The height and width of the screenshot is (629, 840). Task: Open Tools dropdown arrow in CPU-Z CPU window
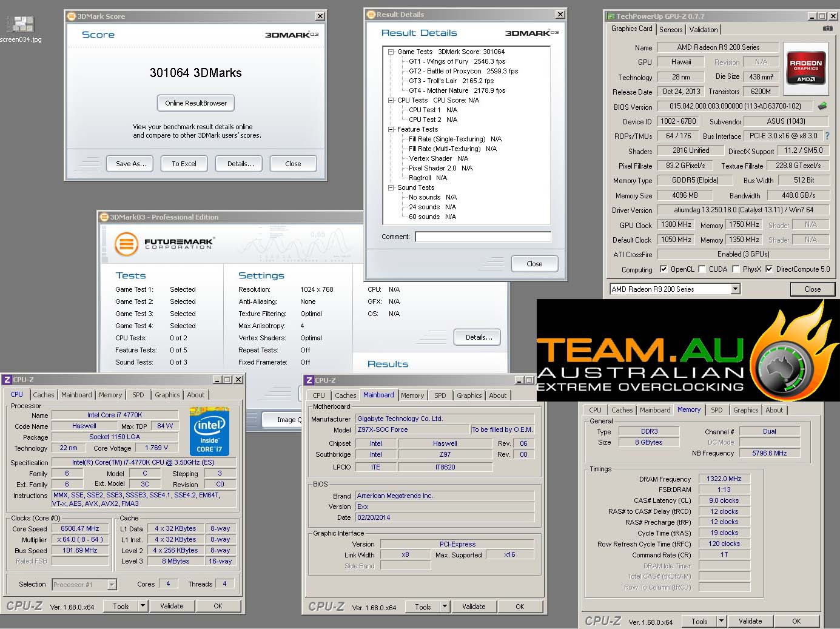[x=143, y=605]
